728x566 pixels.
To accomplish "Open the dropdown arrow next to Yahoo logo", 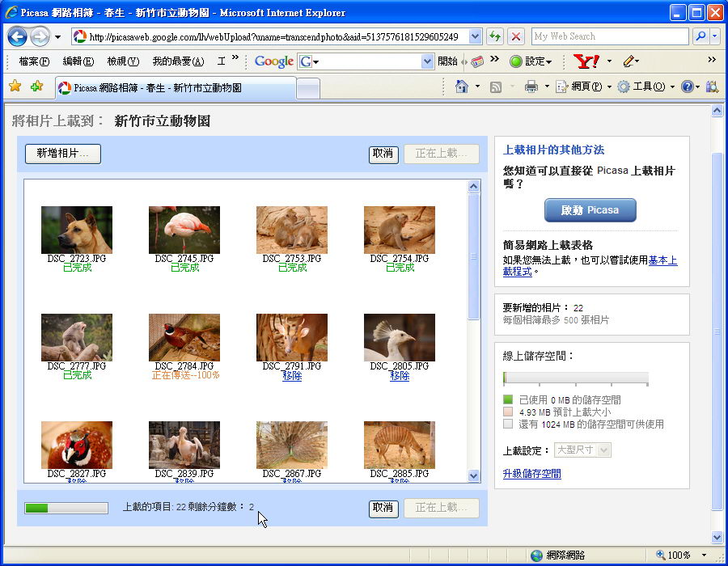I will click(x=609, y=61).
